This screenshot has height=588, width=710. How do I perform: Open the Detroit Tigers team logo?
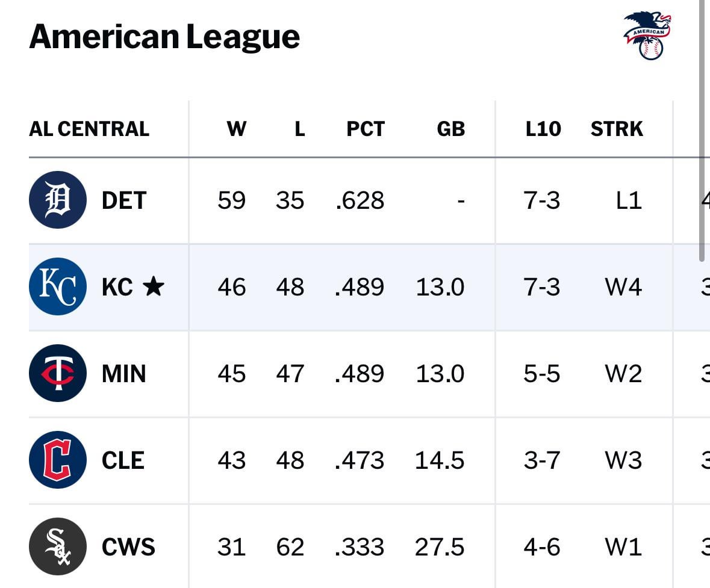57,200
